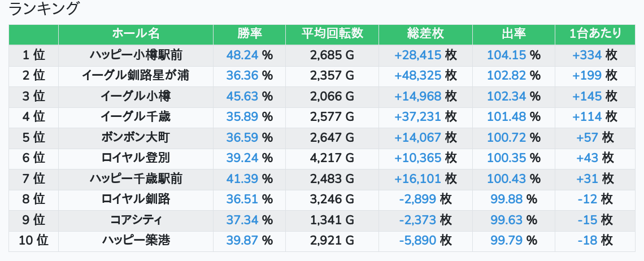Image resolution: width=644 pixels, height=261 pixels.
Task: Select the ハッピー千歳駅前 hall name
Action: pos(136,179)
